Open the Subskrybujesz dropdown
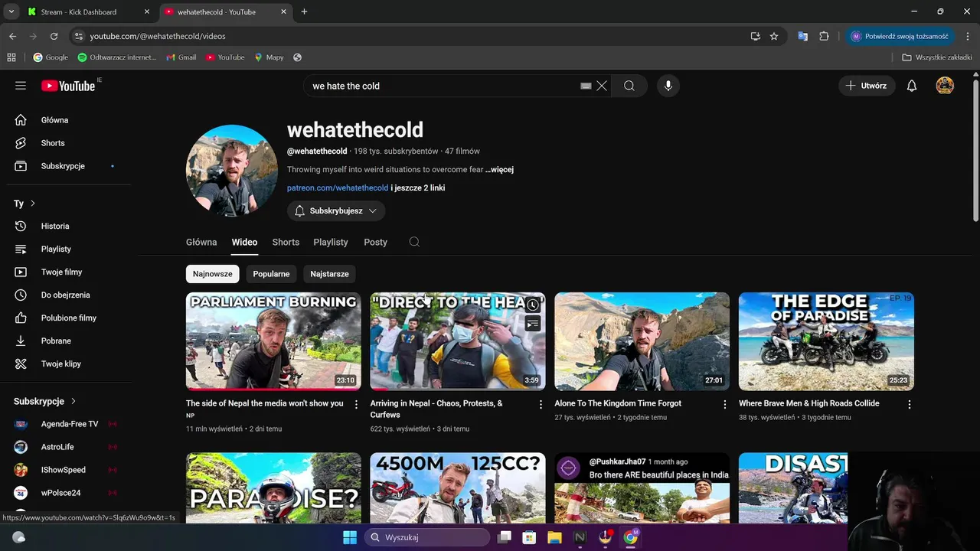Screen dimensions: 980x551 (336, 210)
